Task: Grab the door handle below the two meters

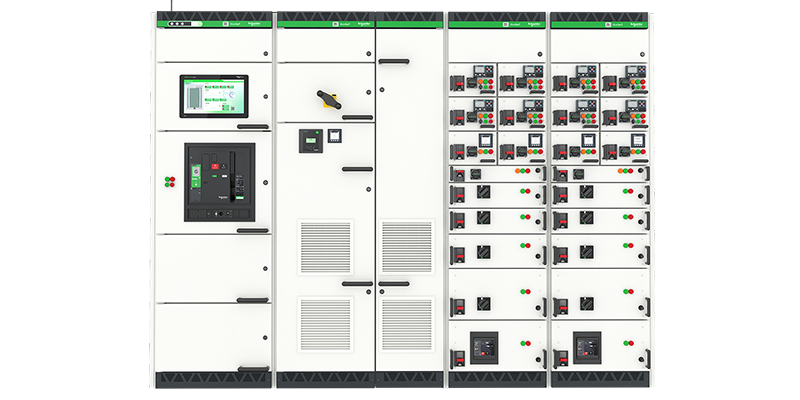Action: coord(357,169)
